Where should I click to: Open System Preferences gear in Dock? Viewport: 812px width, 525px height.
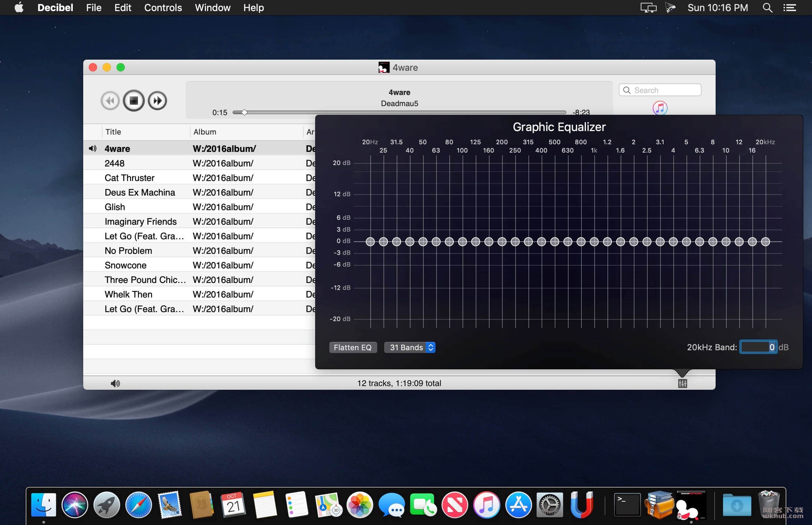pyautogui.click(x=550, y=505)
